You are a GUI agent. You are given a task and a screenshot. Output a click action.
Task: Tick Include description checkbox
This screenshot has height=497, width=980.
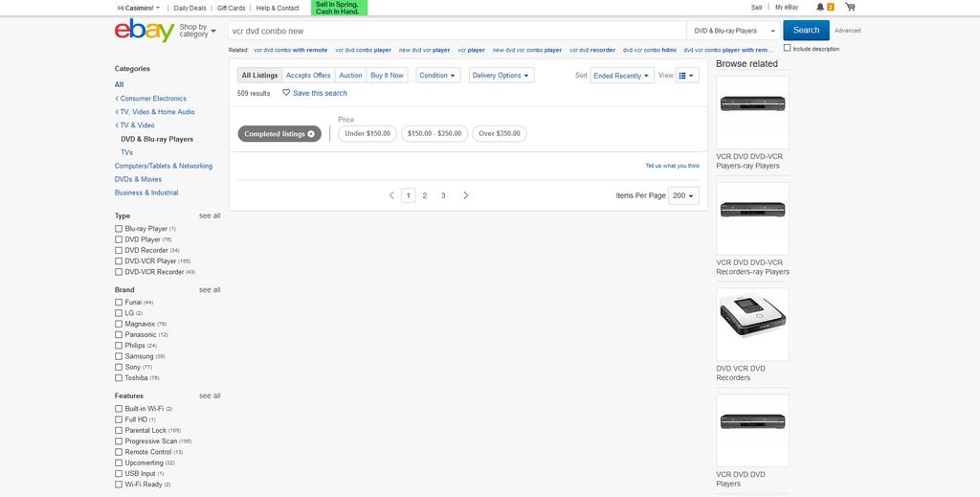tap(787, 48)
